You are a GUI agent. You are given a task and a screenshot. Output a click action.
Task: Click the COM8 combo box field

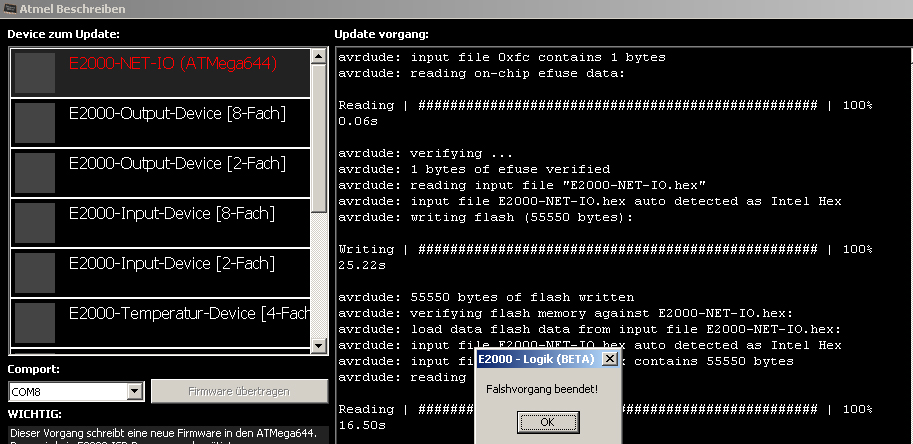pyautogui.click(x=67, y=392)
